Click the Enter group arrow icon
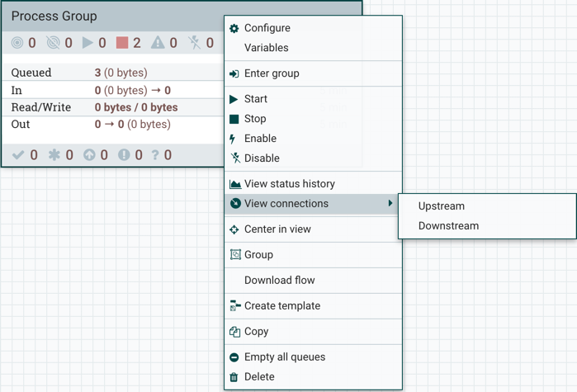The image size is (577, 392). pos(234,73)
